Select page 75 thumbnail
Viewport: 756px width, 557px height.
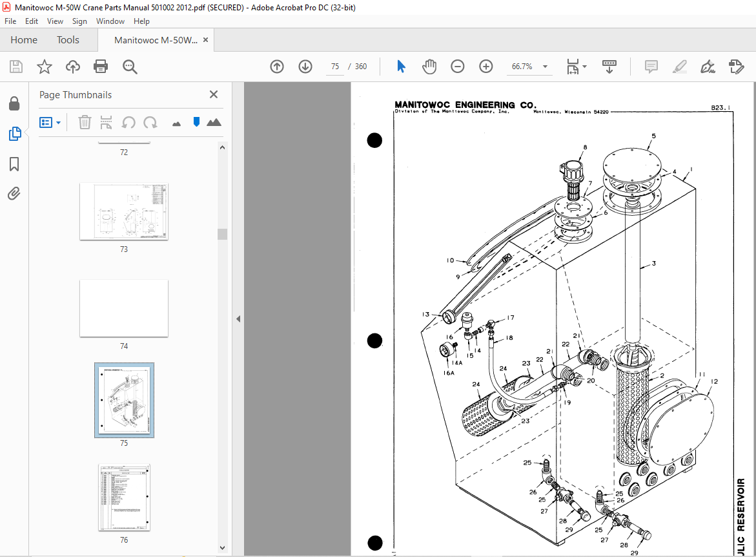point(124,400)
